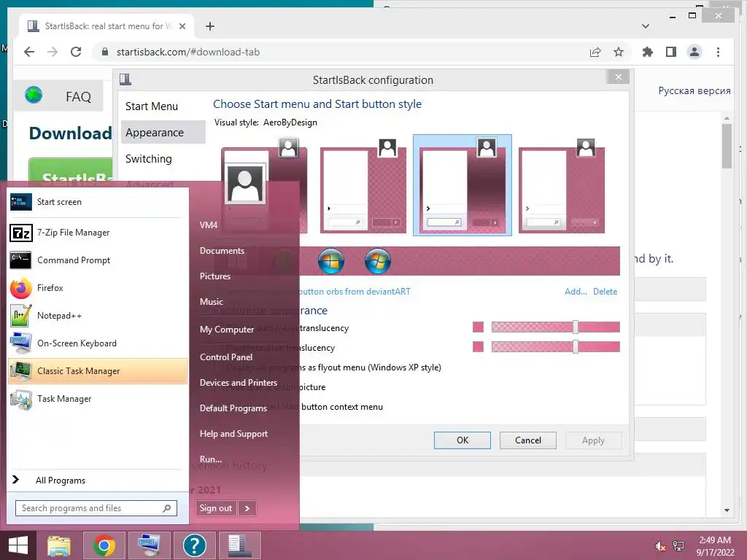Open File Explorer from the taskbar
747x560 pixels.
tap(58, 545)
